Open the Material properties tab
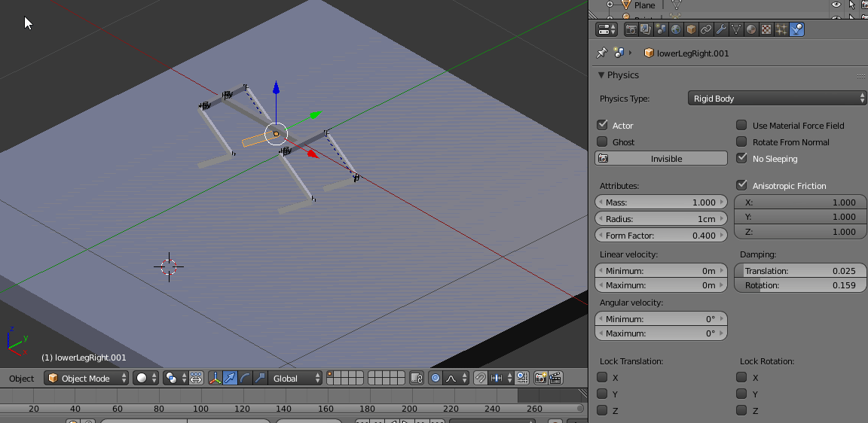 (x=751, y=29)
